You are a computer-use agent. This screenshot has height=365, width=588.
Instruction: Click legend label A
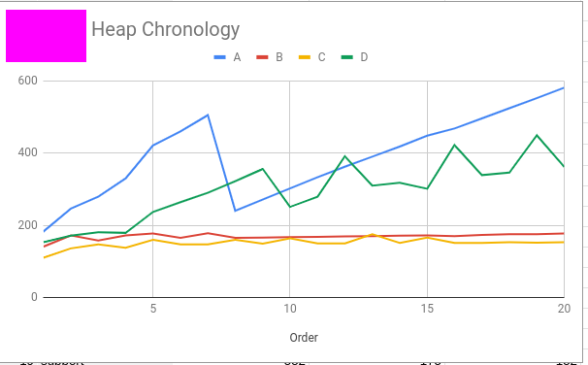coord(237,57)
